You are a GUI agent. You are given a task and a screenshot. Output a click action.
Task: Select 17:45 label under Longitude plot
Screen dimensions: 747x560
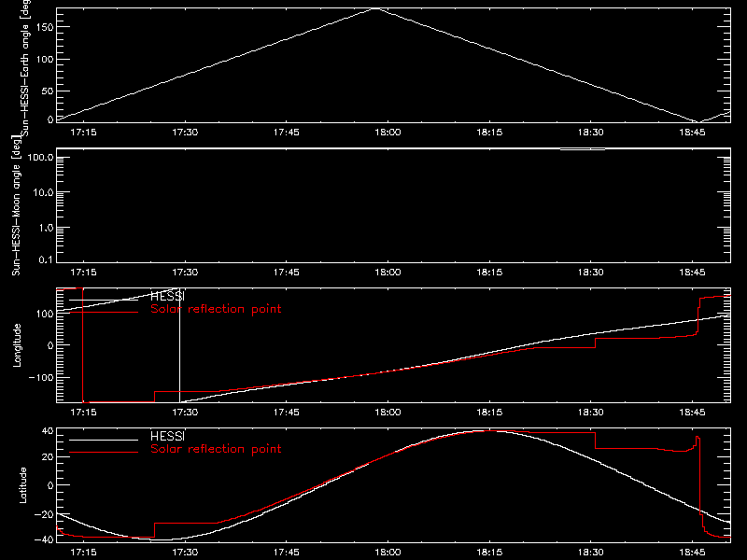[x=287, y=413]
